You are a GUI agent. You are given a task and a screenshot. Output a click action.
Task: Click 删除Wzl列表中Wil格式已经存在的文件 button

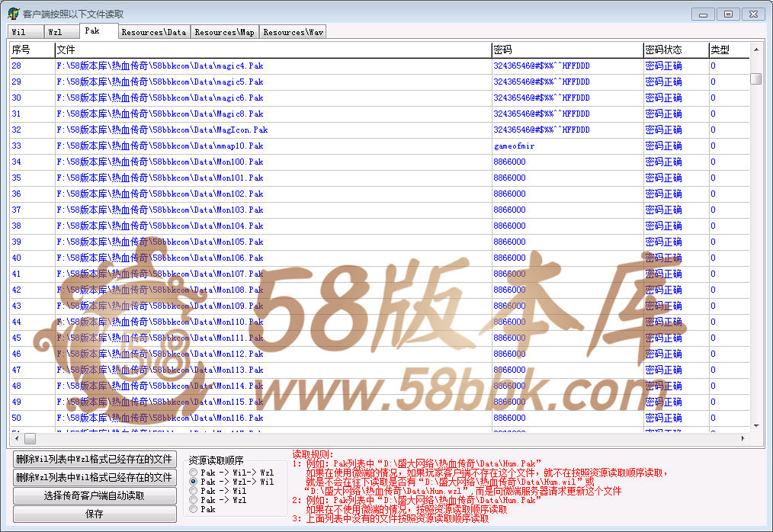(x=95, y=477)
